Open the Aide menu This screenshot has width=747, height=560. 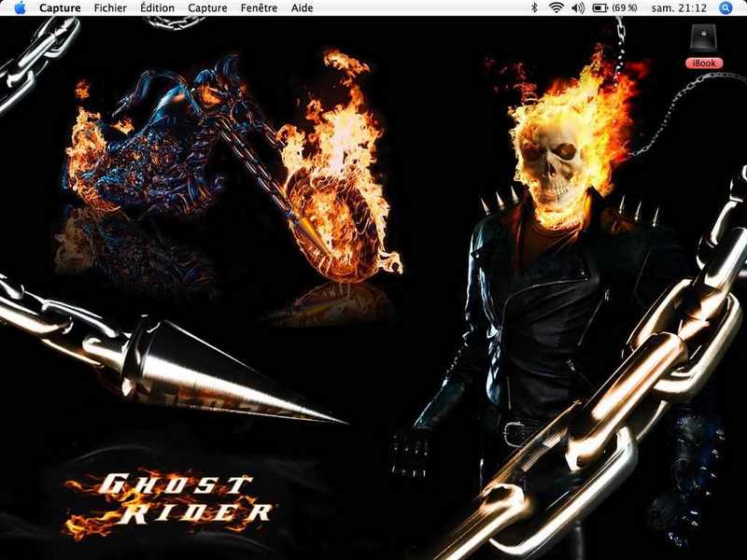coord(302,8)
